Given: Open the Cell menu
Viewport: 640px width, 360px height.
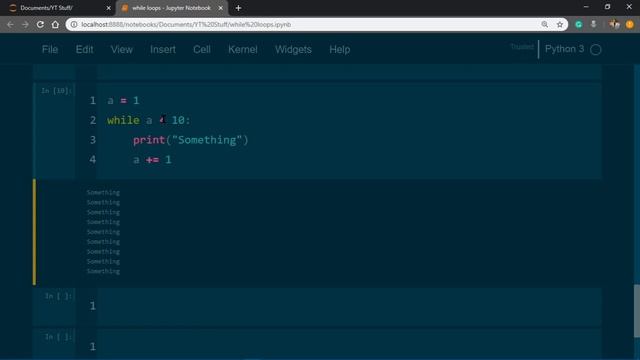Looking at the screenshot, I should 202,49.
